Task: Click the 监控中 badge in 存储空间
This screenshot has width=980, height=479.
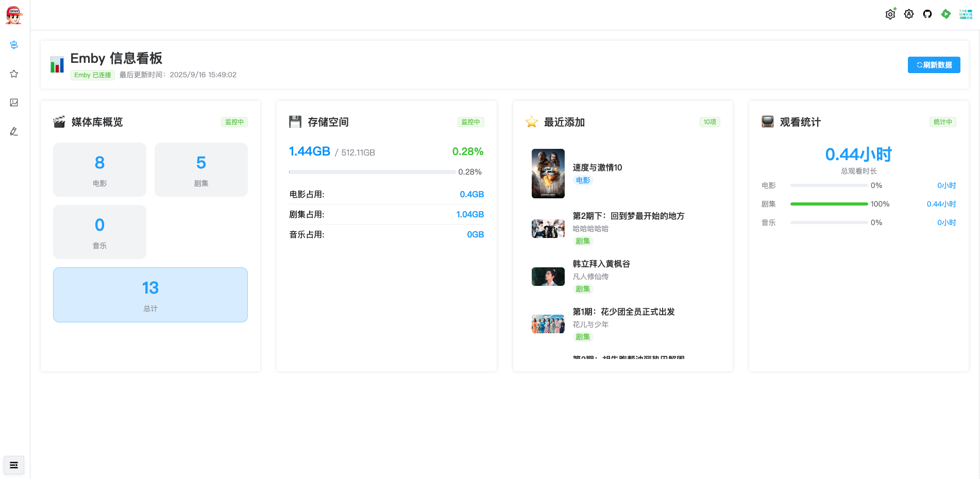Action: click(470, 122)
